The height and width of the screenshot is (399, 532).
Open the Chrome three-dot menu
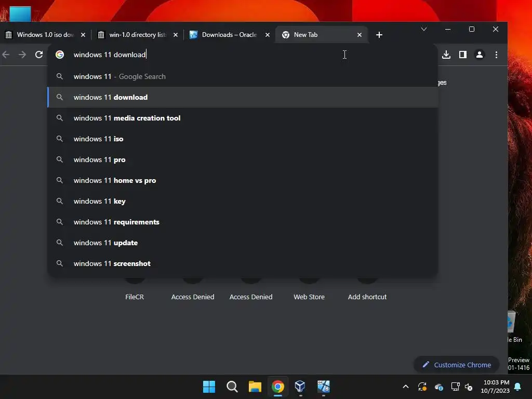point(496,55)
